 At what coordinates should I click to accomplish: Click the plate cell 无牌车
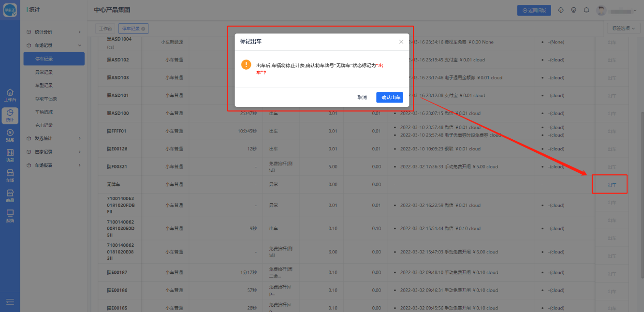[113, 184]
